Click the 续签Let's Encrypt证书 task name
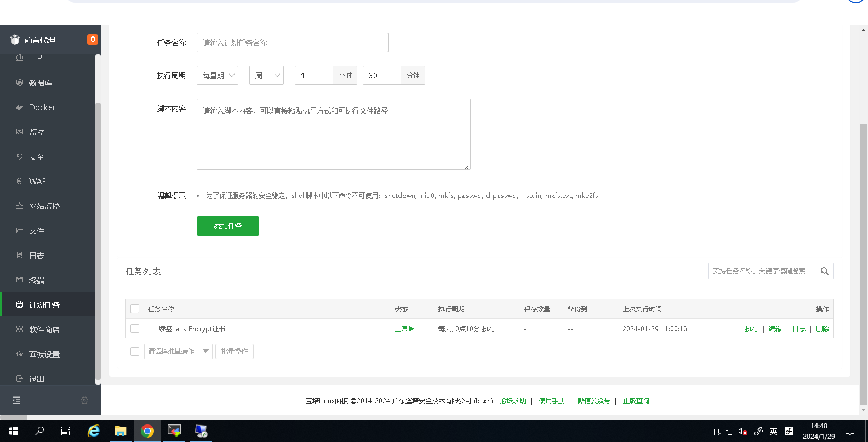 (x=192, y=329)
